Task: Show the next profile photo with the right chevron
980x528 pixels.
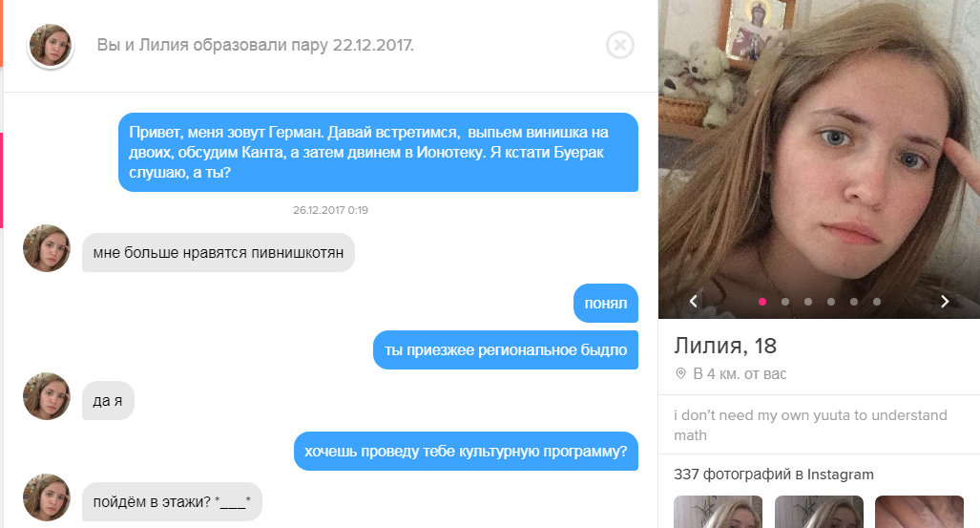Action: [945, 302]
